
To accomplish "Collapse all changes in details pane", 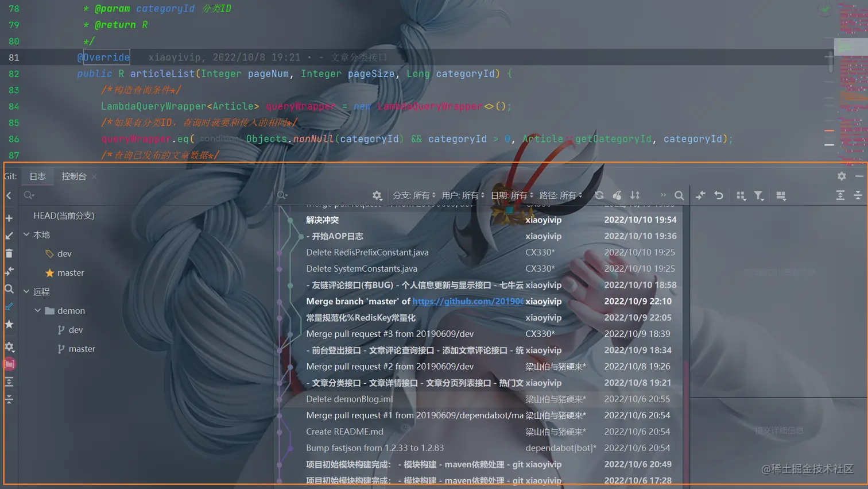I will tap(858, 196).
